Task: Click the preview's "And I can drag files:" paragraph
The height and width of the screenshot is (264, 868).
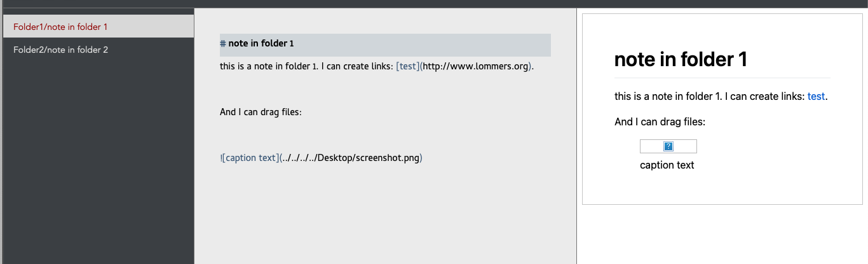Action: 660,122
